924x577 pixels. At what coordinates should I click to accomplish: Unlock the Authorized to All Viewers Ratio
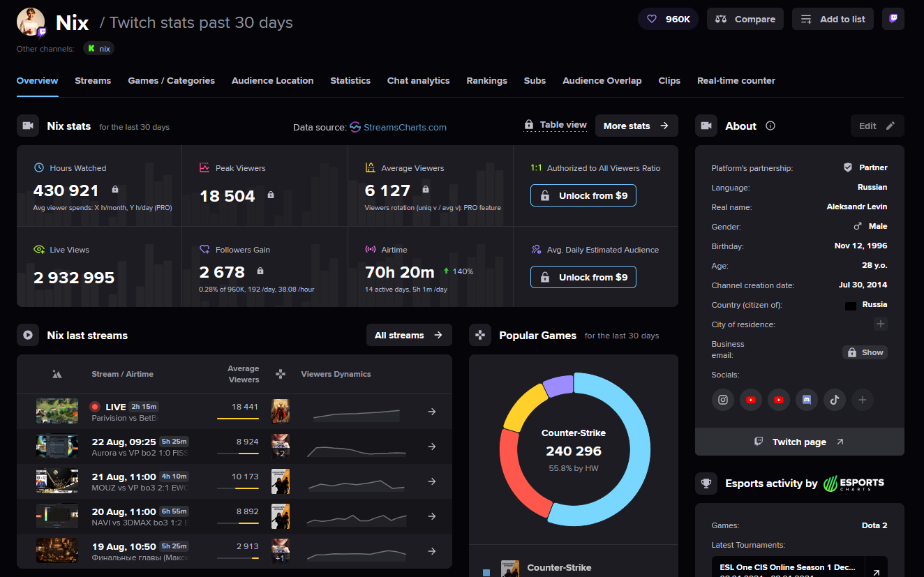[583, 195]
